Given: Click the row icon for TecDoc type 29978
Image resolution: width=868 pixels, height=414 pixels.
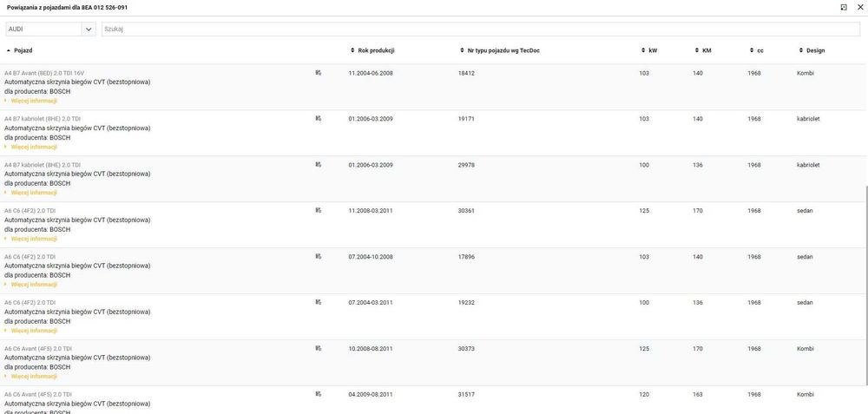Looking at the screenshot, I should pyautogui.click(x=319, y=165).
